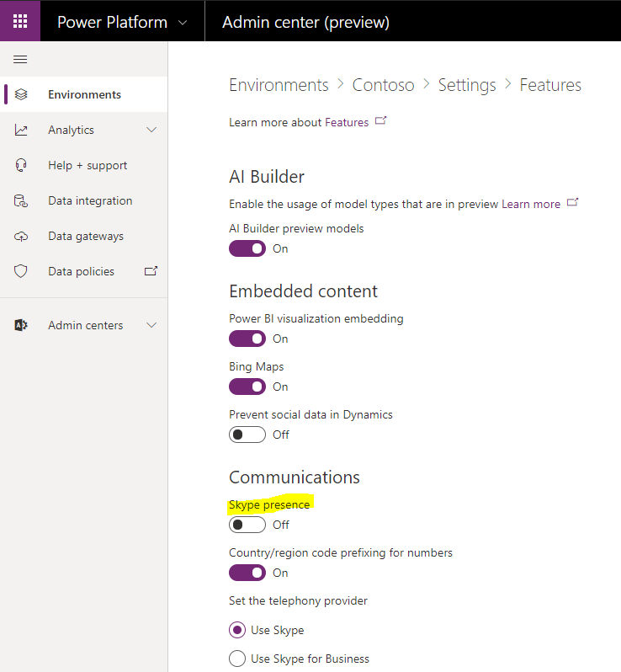This screenshot has width=621, height=672.
Task: Select the Use Skype radio button
Action: 237,630
